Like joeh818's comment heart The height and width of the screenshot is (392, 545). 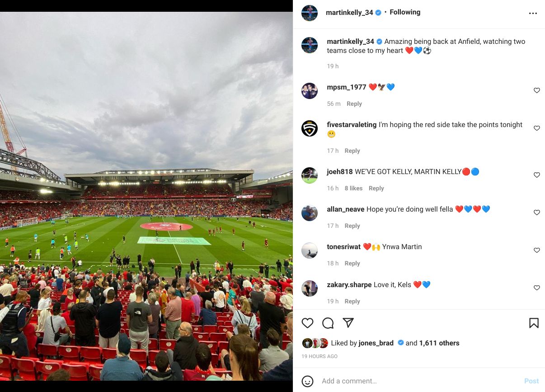537,175
